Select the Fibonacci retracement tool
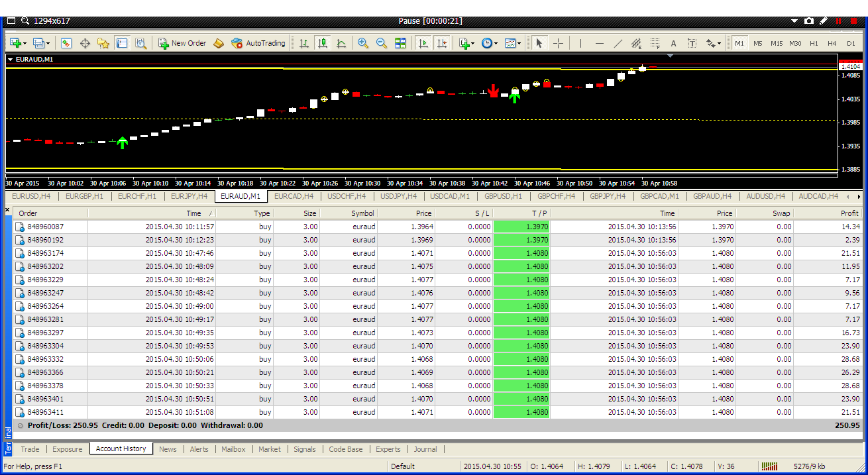The image size is (868, 475). tap(655, 43)
